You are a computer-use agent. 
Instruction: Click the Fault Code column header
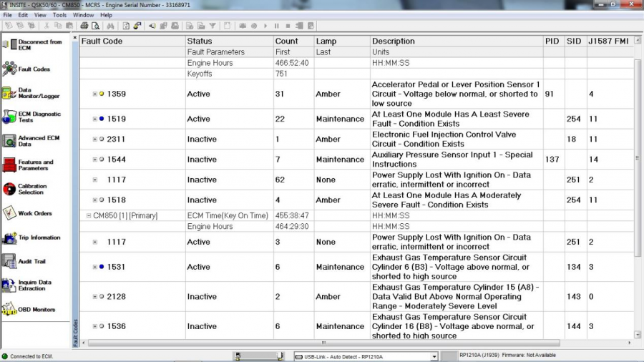point(102,41)
